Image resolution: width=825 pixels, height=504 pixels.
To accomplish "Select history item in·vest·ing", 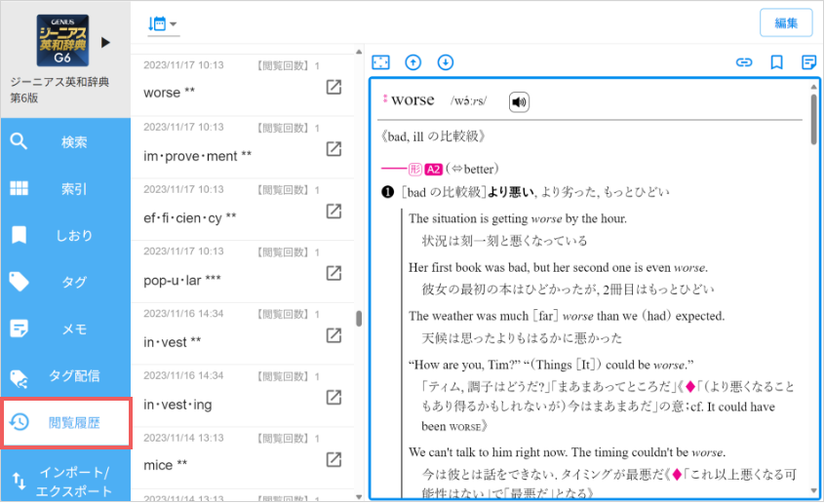I will pos(243,396).
